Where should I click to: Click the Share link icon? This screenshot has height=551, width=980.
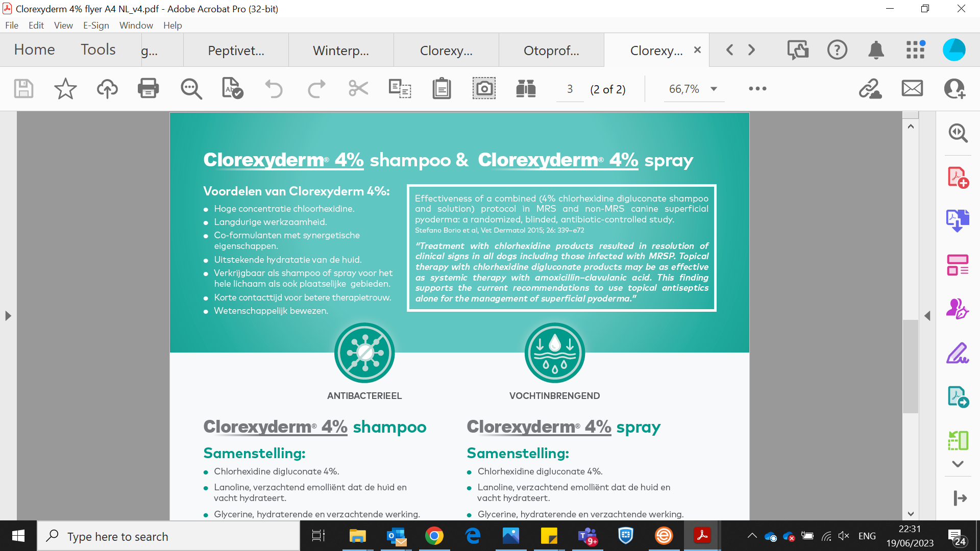coord(870,89)
